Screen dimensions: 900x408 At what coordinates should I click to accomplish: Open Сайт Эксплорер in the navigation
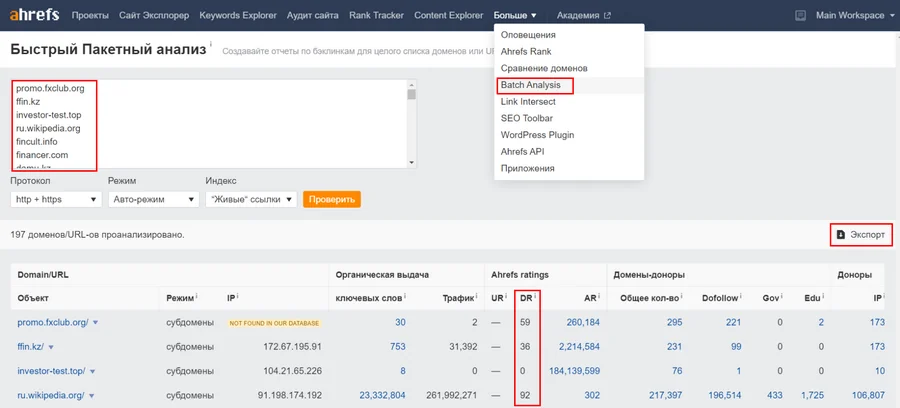154,15
